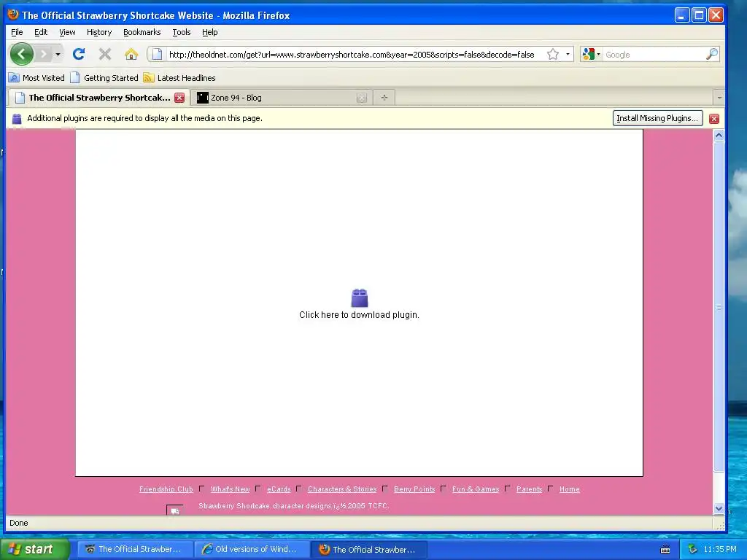Open the Latest Headlines feed

coord(179,77)
